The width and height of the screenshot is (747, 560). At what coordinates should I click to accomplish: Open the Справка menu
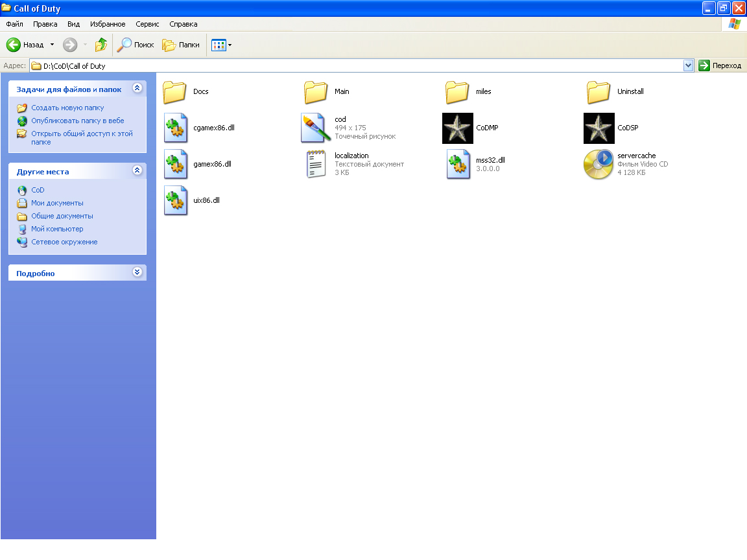(184, 24)
